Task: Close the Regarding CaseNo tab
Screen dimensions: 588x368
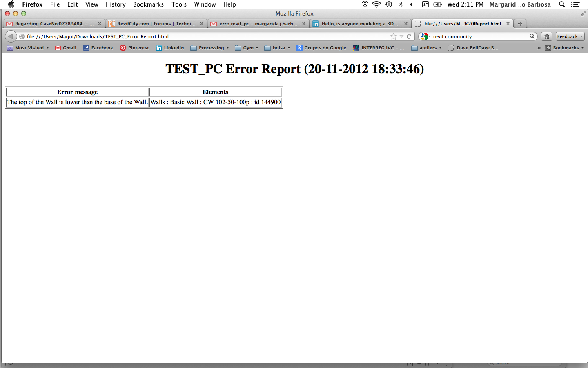Action: [x=100, y=24]
